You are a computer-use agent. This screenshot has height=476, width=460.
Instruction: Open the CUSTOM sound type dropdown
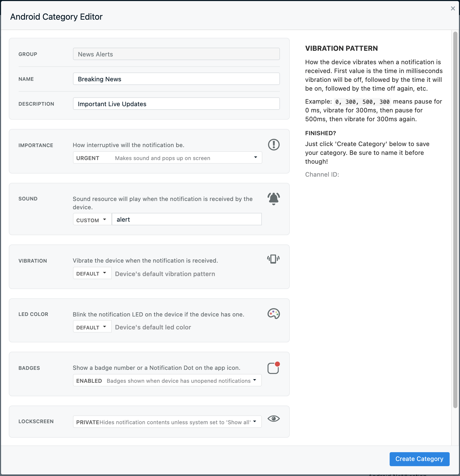pos(92,220)
